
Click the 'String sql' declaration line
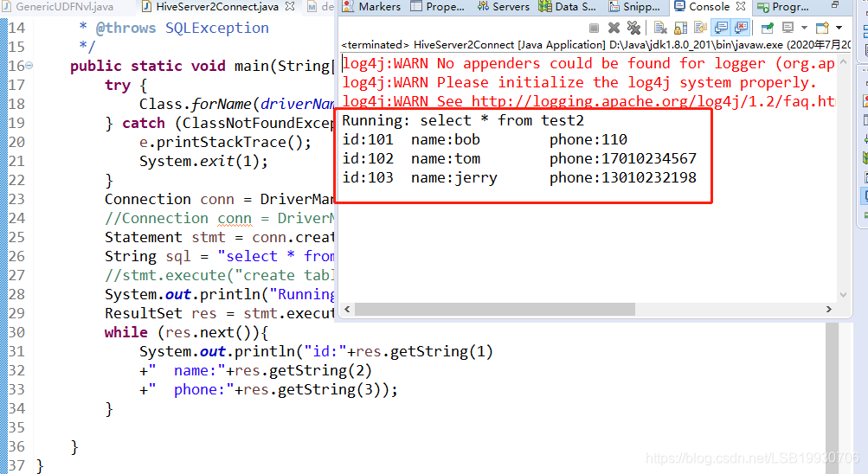(220, 256)
